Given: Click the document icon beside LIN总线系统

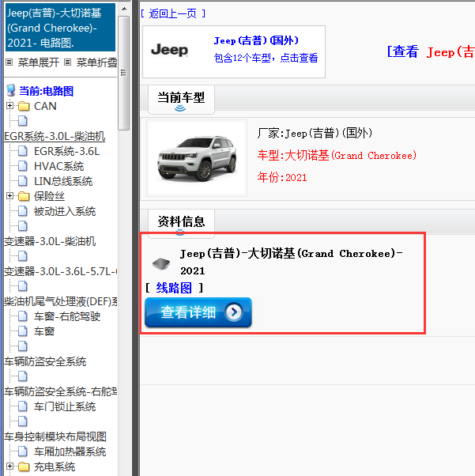Looking at the screenshot, I should point(22,181).
